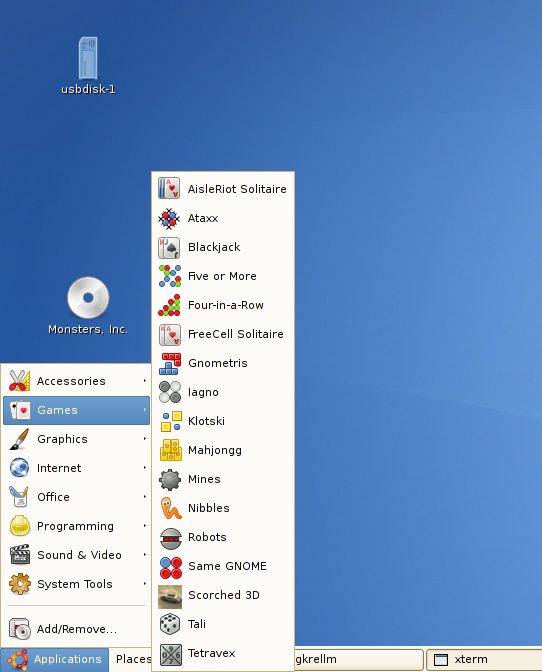Switch to the xterm taskbar window
The height and width of the screenshot is (672, 542).
coord(484,659)
